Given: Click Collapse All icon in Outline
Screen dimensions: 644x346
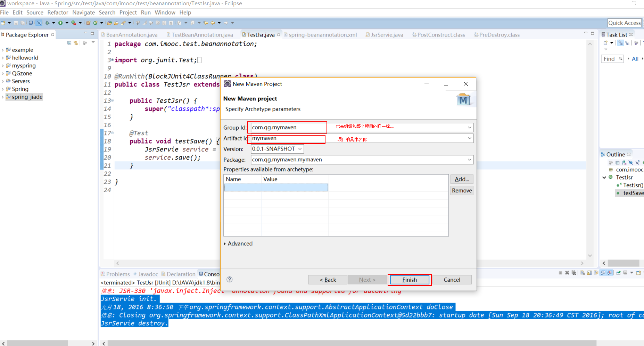Looking at the screenshot, I should tap(617, 163).
